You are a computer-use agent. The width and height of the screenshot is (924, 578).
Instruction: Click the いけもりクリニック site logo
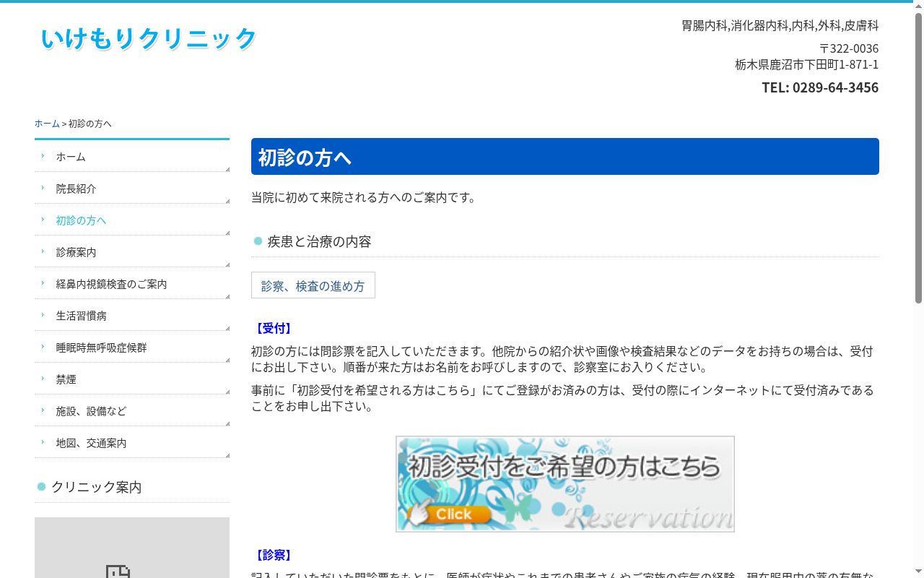pos(149,38)
